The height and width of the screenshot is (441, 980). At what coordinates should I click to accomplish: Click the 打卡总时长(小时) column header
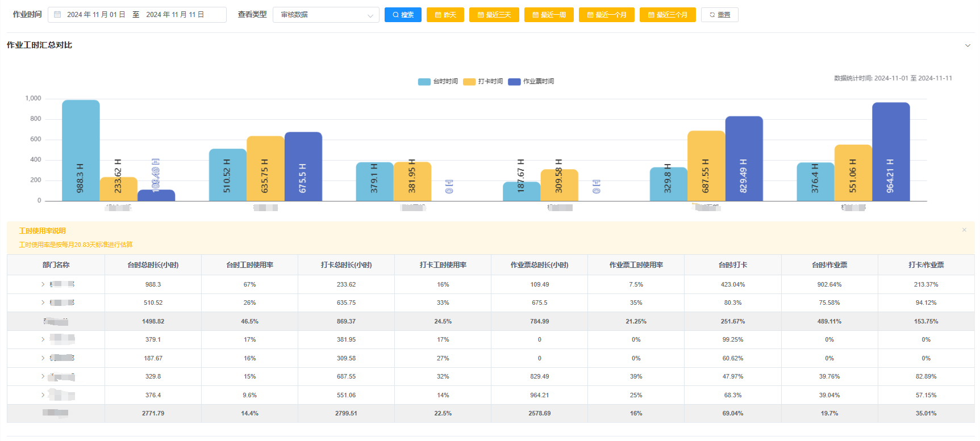[x=346, y=265]
